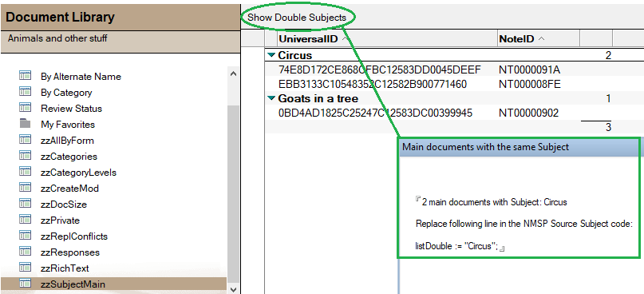Click the By Alternate Name view icon
This screenshot has height=294, width=644.
click(25, 76)
